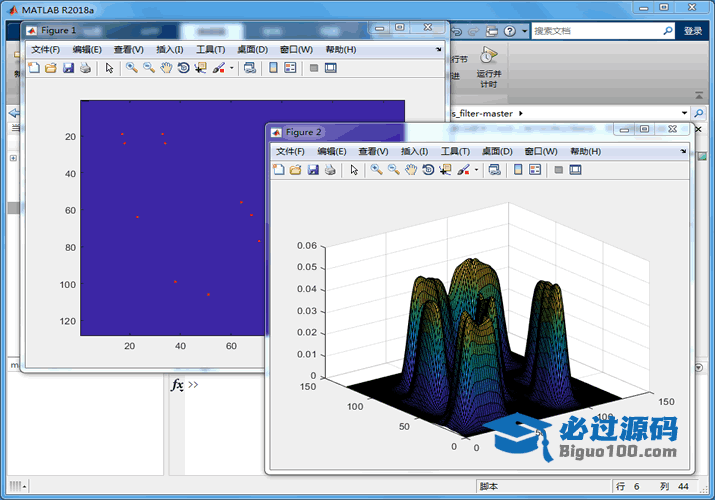715x500 pixels.
Task: Click Zoom In tool in Figure 1
Action: [131, 68]
